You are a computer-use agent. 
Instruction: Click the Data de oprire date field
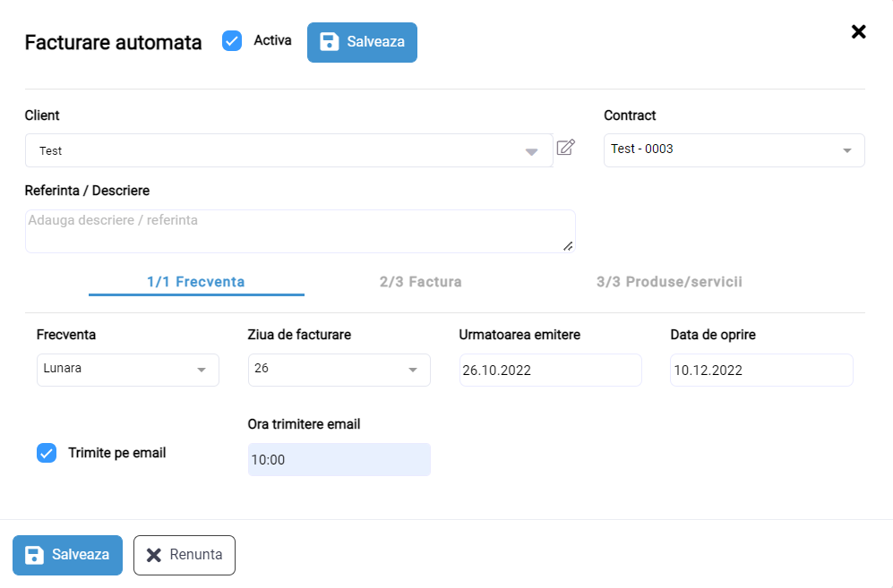pyautogui.click(x=761, y=370)
